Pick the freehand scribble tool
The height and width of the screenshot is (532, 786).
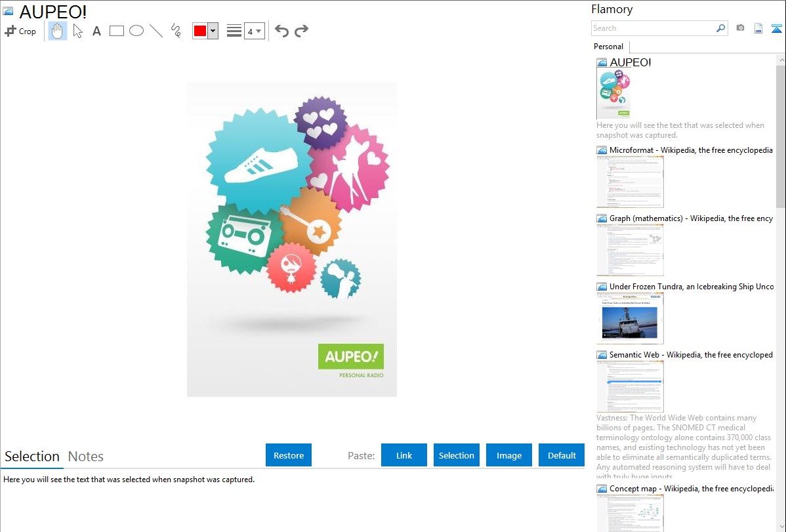pyautogui.click(x=176, y=31)
